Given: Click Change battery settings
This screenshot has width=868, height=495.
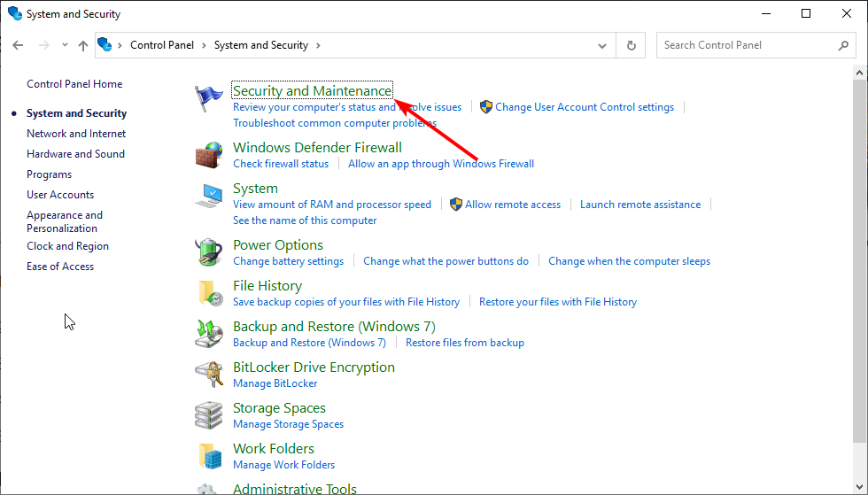Looking at the screenshot, I should pyautogui.click(x=289, y=261).
